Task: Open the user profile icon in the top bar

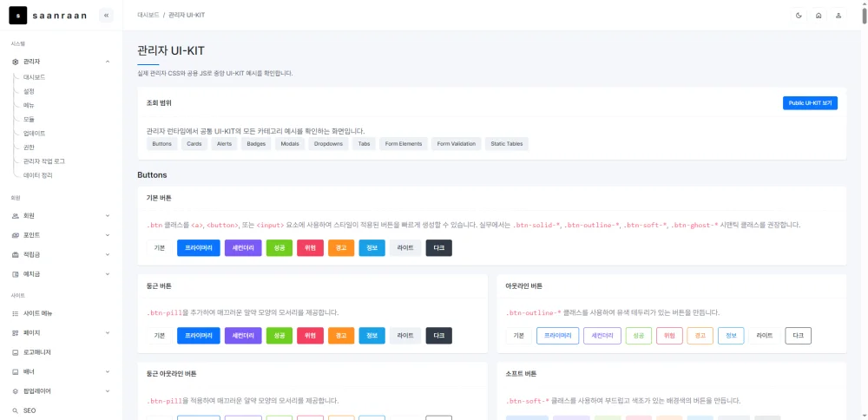Action: [838, 16]
